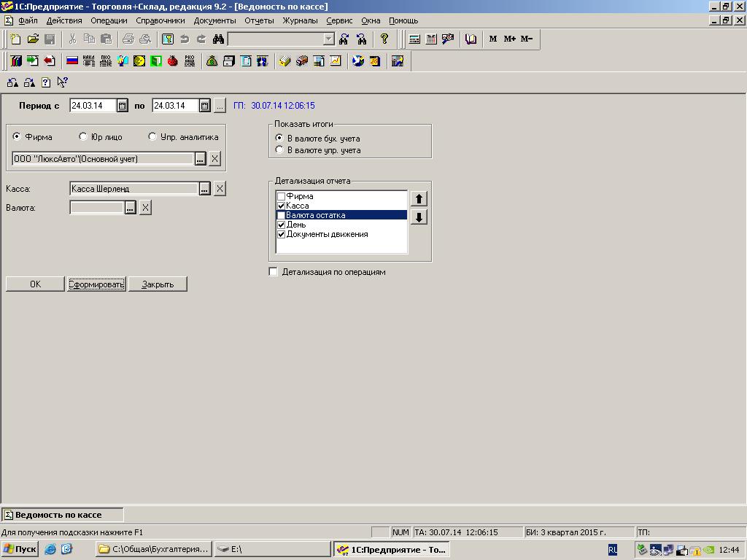Enable Детализация по операциям checkbox
Viewport: 747px width, 560px height.
(274, 272)
